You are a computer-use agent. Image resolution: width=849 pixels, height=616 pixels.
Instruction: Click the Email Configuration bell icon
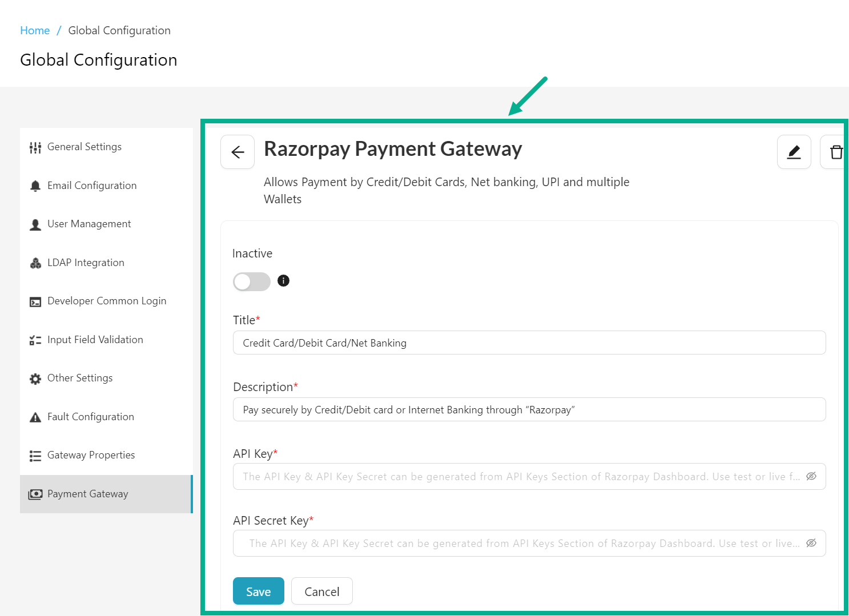point(35,186)
